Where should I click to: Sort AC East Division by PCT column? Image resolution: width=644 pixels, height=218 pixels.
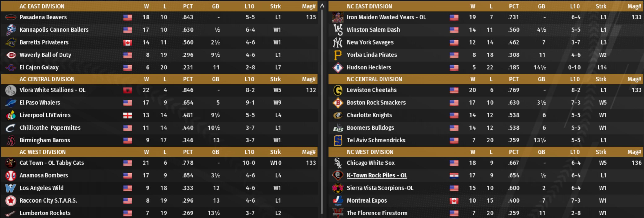pyautogui.click(x=188, y=6)
